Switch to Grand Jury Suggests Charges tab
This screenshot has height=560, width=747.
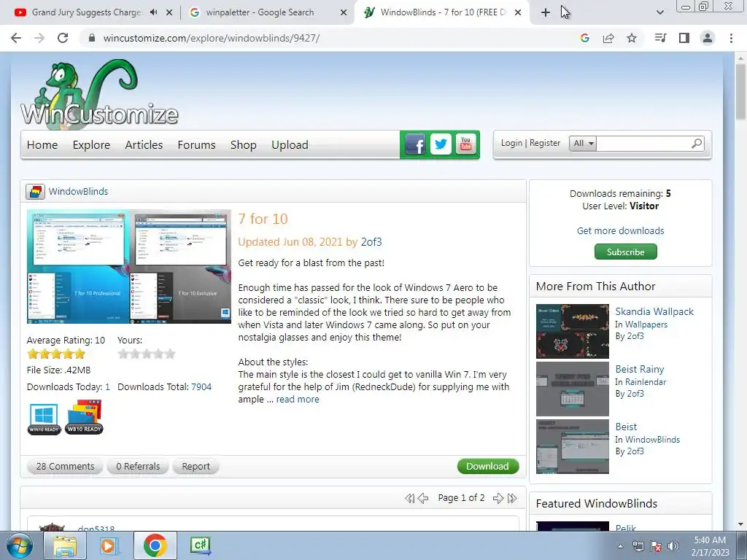[86, 12]
